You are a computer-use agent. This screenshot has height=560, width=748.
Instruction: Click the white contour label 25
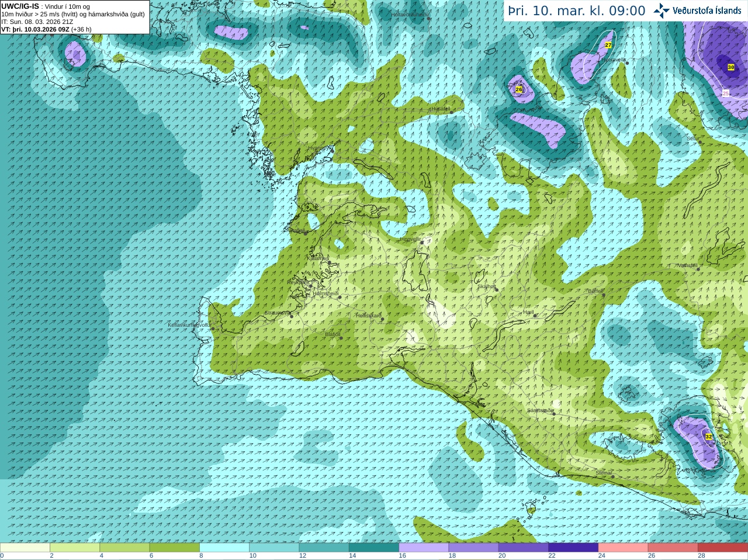click(x=726, y=93)
